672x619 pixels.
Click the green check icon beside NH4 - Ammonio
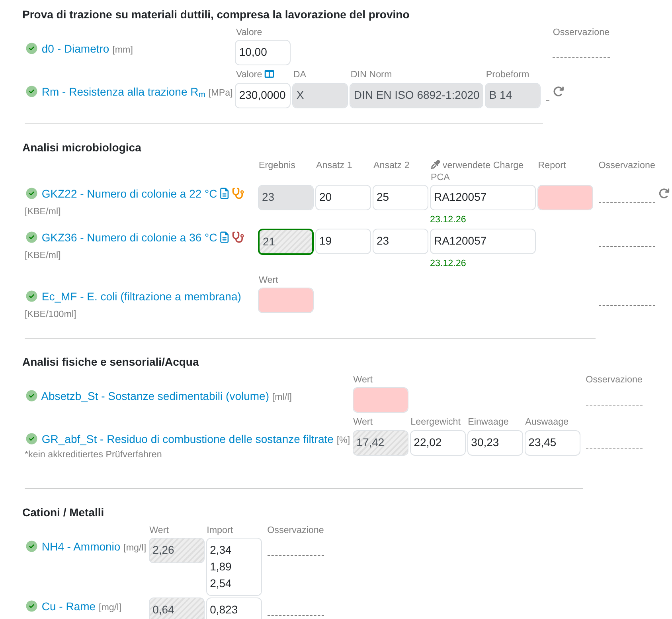(x=31, y=547)
